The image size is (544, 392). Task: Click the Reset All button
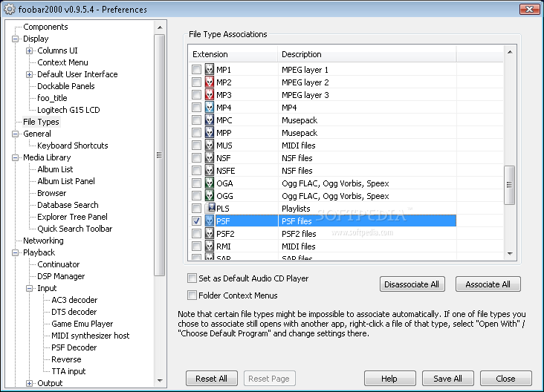tap(211, 379)
